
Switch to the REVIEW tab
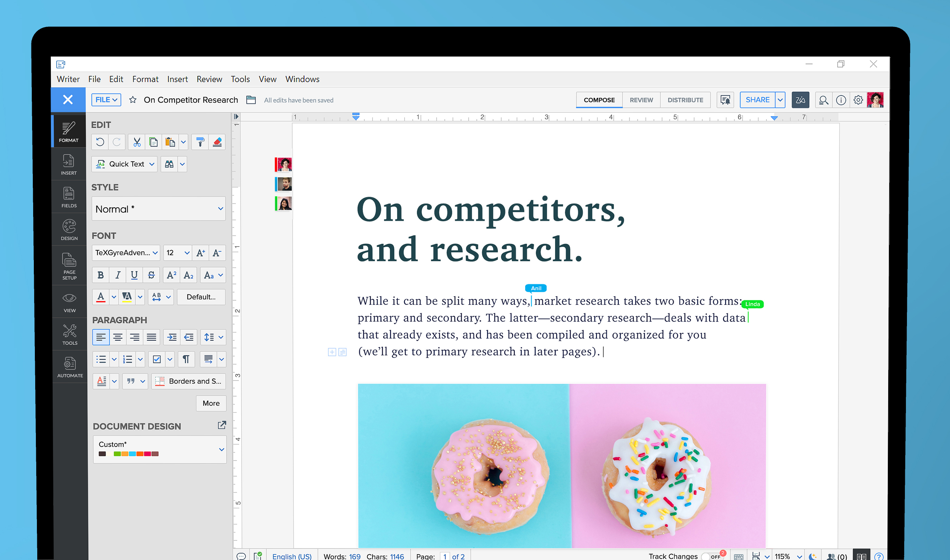pyautogui.click(x=641, y=100)
